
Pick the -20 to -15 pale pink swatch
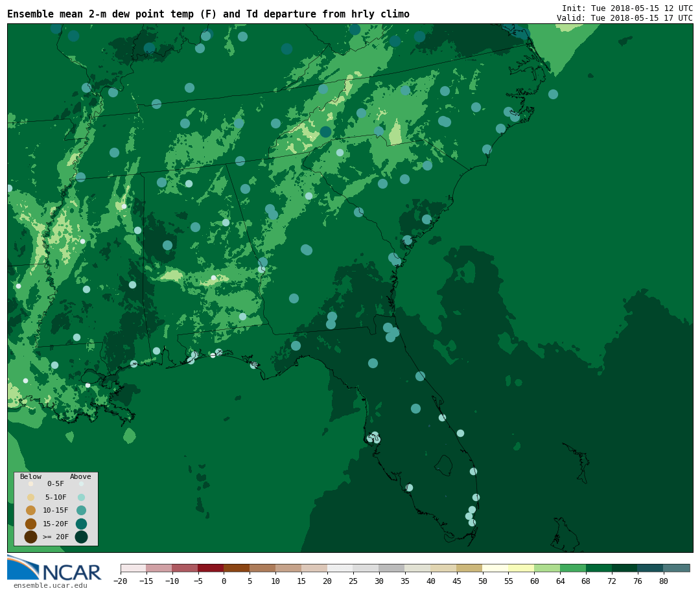tap(134, 568)
